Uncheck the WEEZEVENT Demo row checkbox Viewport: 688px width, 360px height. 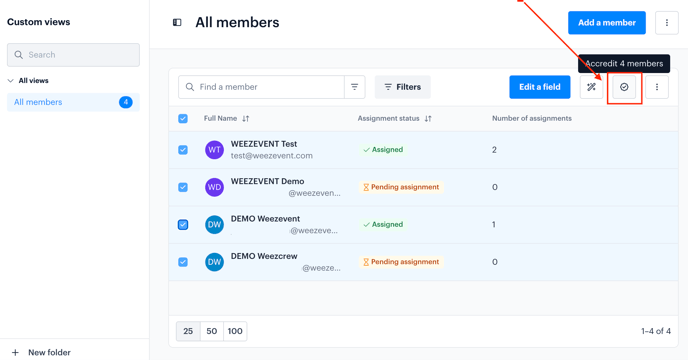point(183,187)
